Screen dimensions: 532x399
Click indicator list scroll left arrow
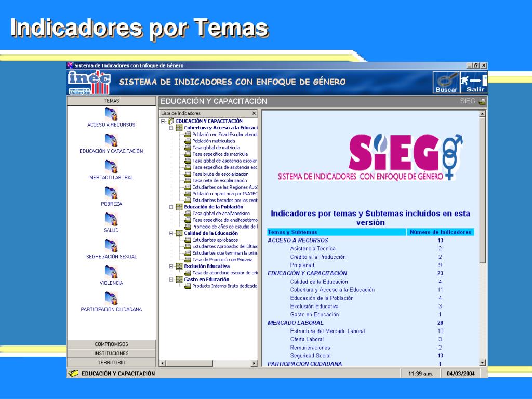tap(163, 363)
